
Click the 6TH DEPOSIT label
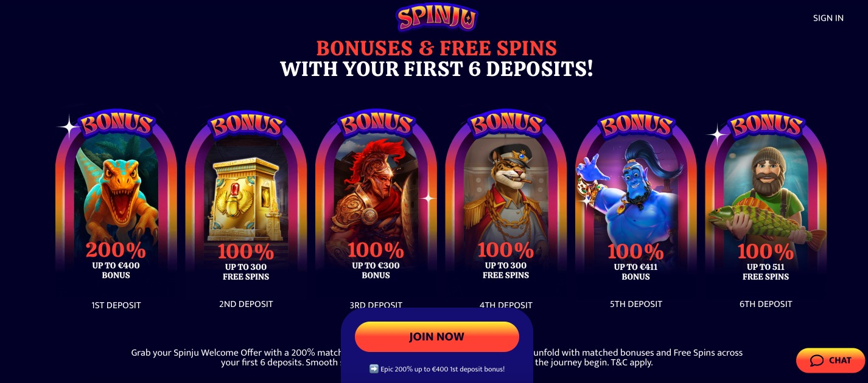click(766, 304)
